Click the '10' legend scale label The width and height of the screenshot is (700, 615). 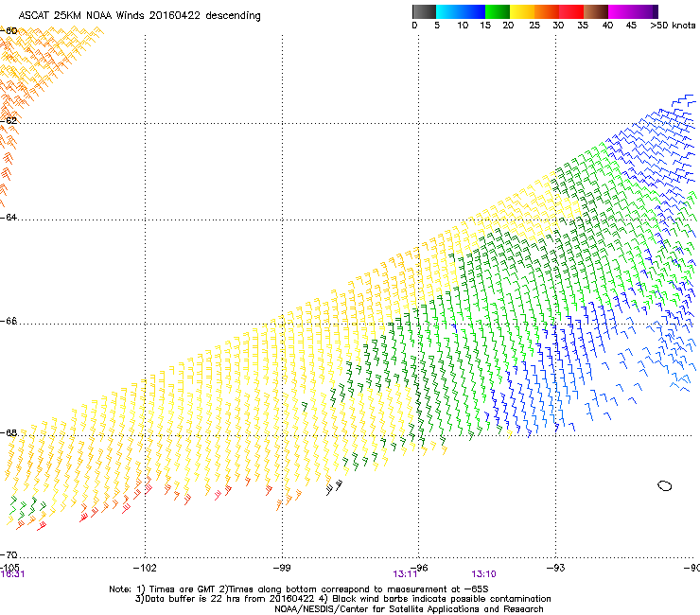pyautogui.click(x=463, y=26)
